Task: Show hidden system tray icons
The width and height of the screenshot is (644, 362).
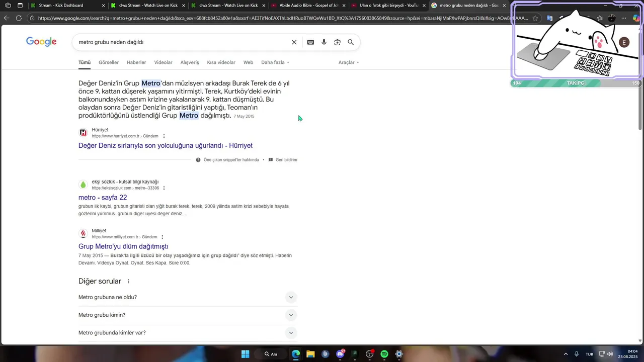Action: click(566, 354)
